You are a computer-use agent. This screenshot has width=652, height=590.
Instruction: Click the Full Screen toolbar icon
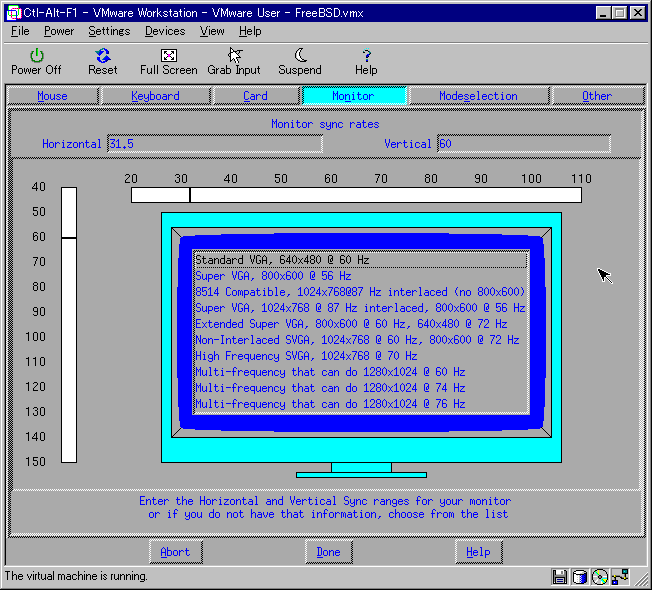point(168,55)
